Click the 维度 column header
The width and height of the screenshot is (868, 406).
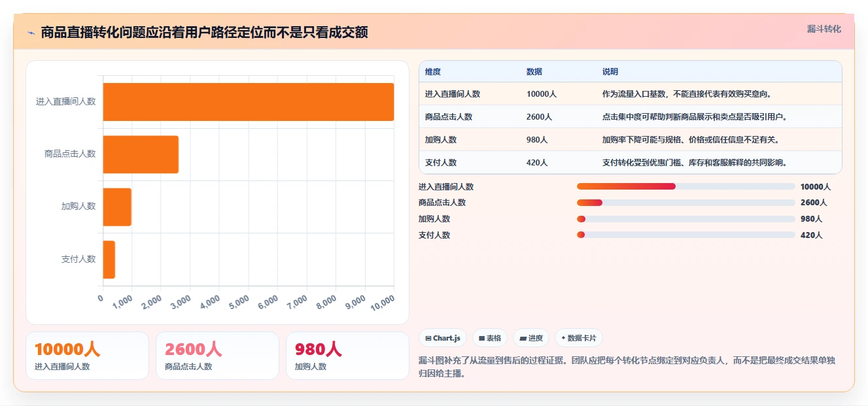[x=433, y=72]
